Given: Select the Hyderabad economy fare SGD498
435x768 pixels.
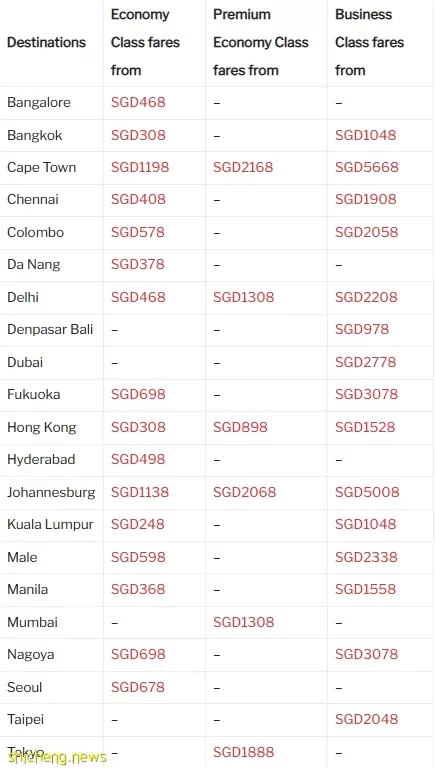Looking at the screenshot, I should point(138,459).
